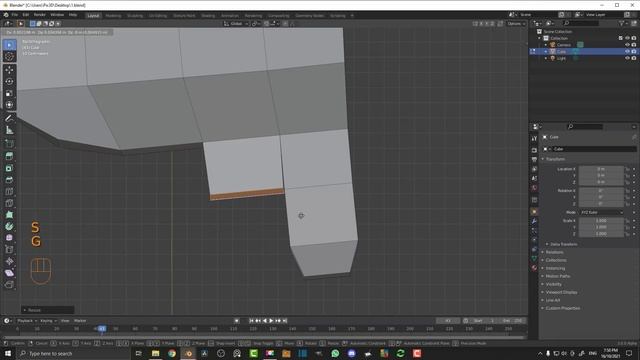The height and width of the screenshot is (360, 640).
Task: Open the Global transform orientation dropdown
Action: click(x=236, y=24)
